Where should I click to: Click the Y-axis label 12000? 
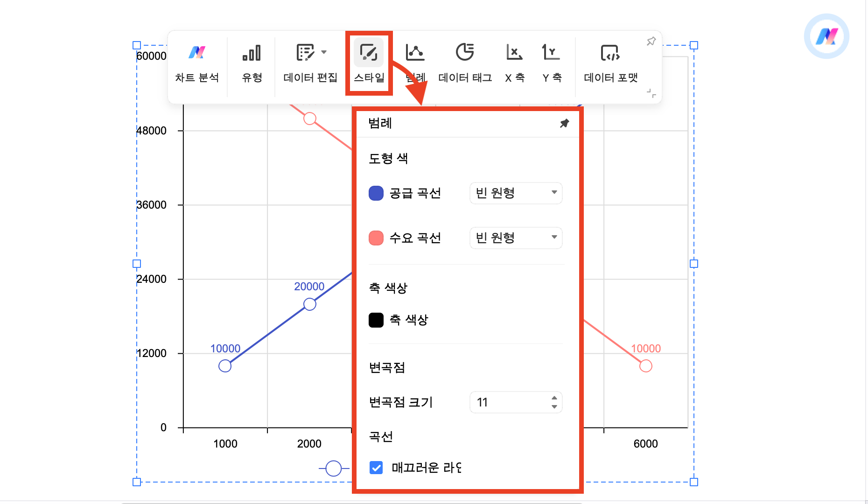click(151, 353)
